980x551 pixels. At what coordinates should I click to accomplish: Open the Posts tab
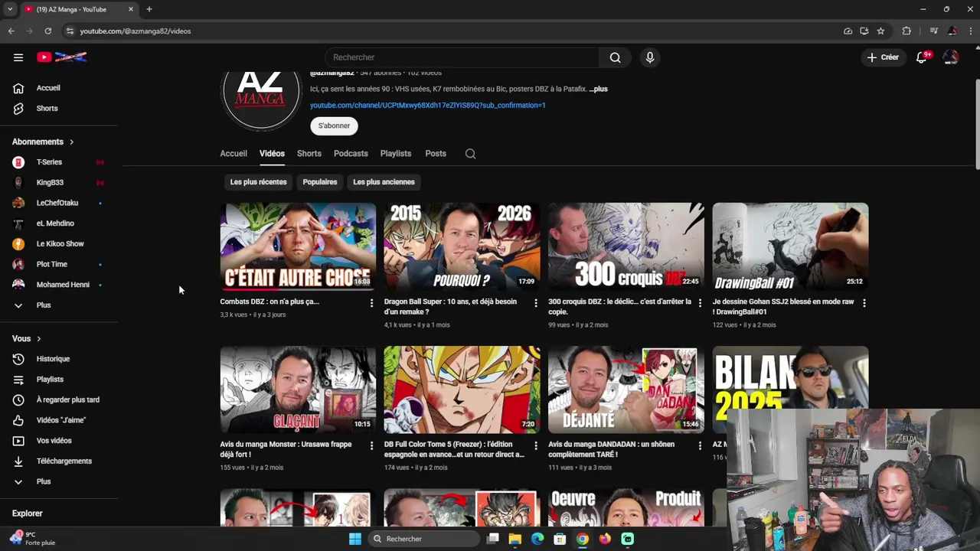tap(436, 154)
